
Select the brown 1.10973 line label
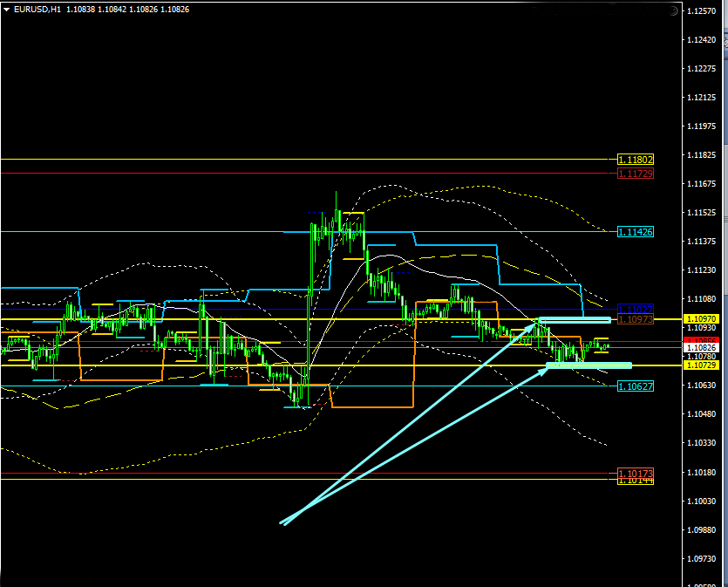pos(636,319)
